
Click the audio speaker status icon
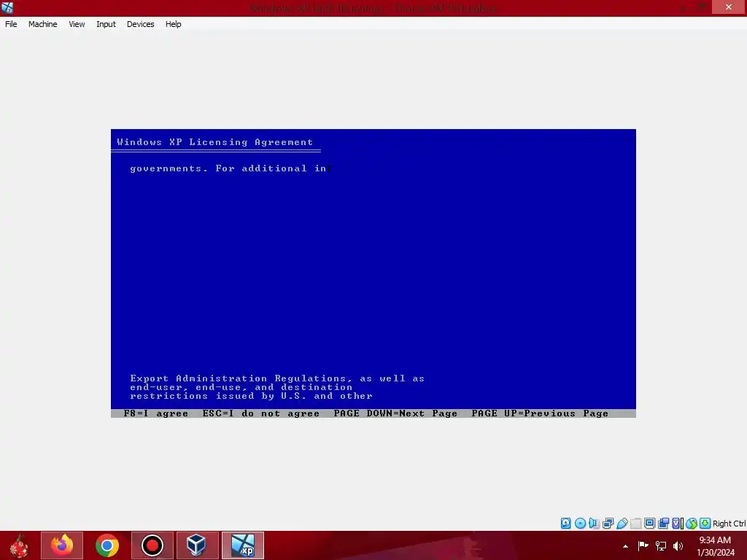[594, 524]
